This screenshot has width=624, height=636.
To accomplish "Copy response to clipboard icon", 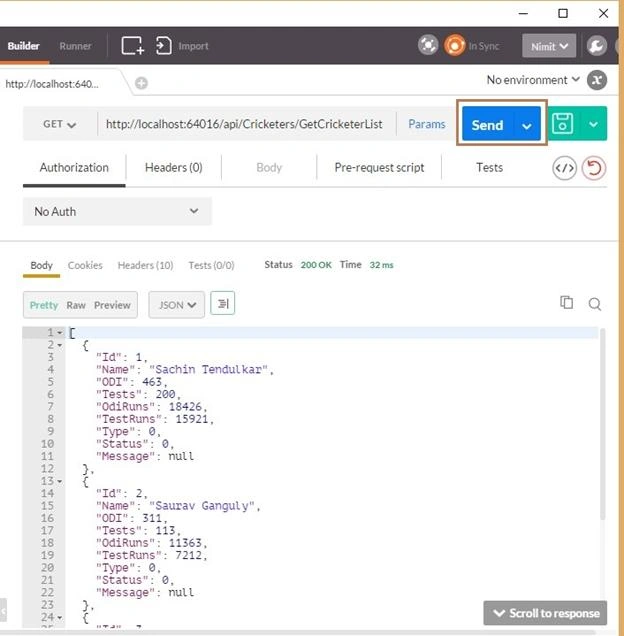I will pos(566,303).
